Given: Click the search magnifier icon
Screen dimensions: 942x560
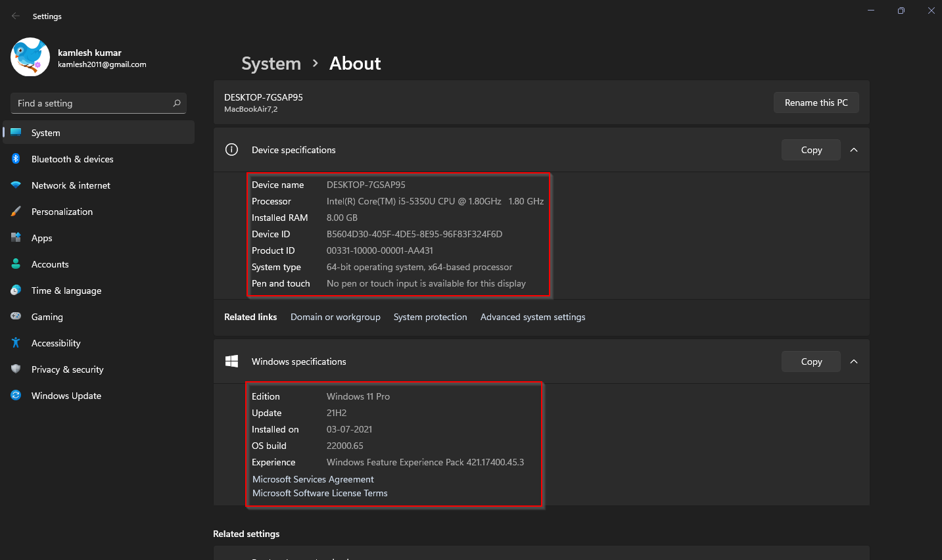Looking at the screenshot, I should [177, 103].
